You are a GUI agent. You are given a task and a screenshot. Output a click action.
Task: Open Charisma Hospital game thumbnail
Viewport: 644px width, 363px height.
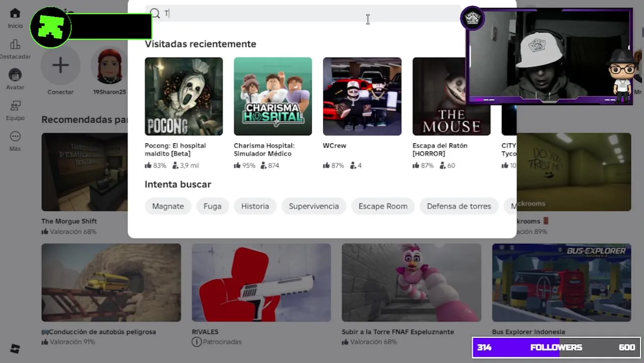point(273,96)
